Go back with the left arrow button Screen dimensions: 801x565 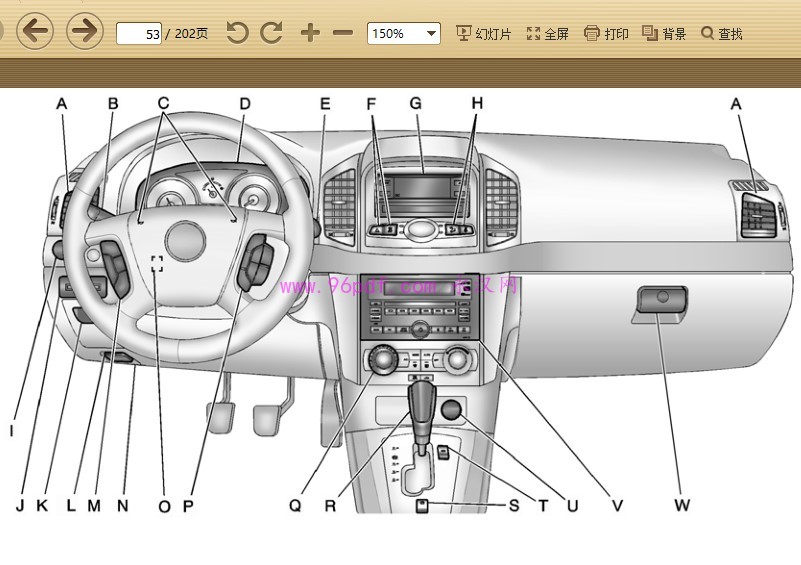(34, 31)
